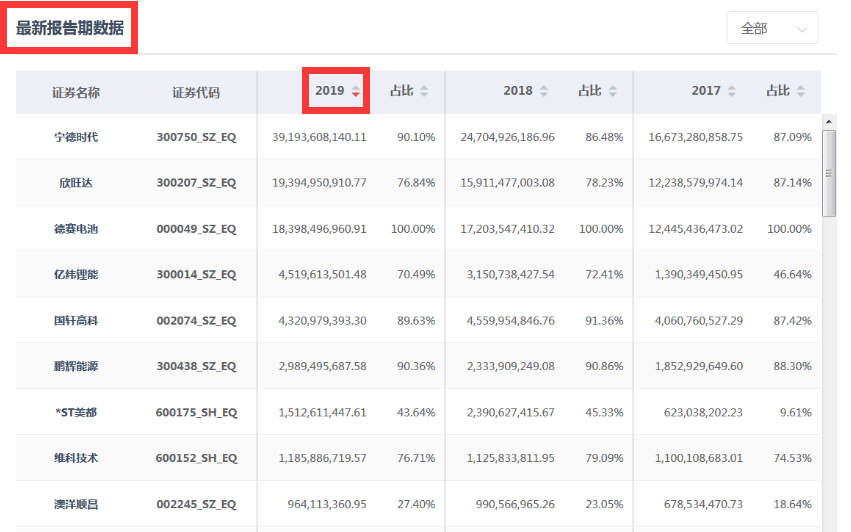The height and width of the screenshot is (532, 851).
Task: Click the scrollbar up arrow
Action: [x=829, y=122]
